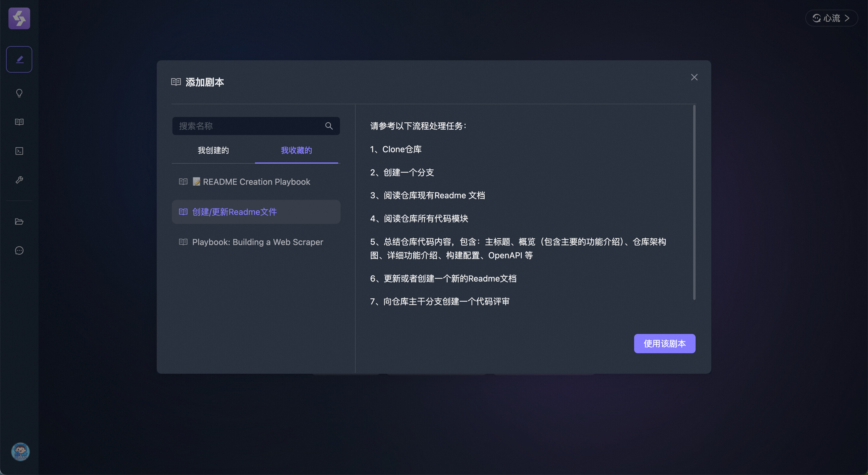Open the folder files sidebar icon
868x475 pixels.
(x=19, y=221)
